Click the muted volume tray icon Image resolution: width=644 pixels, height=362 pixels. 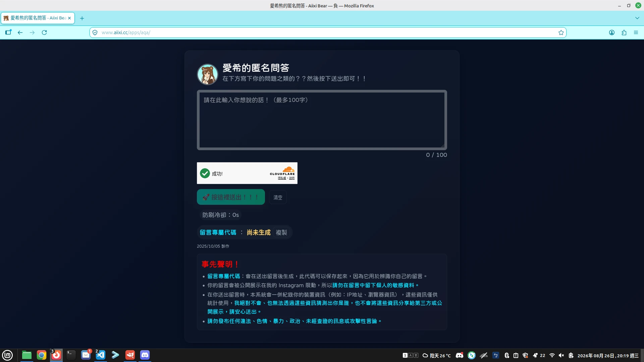coord(561,355)
